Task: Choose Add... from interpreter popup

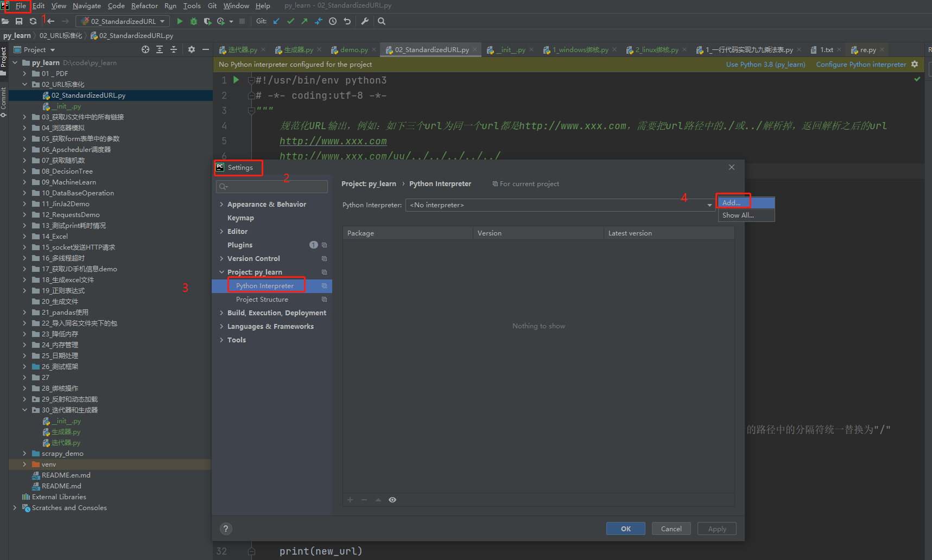Action: point(746,202)
